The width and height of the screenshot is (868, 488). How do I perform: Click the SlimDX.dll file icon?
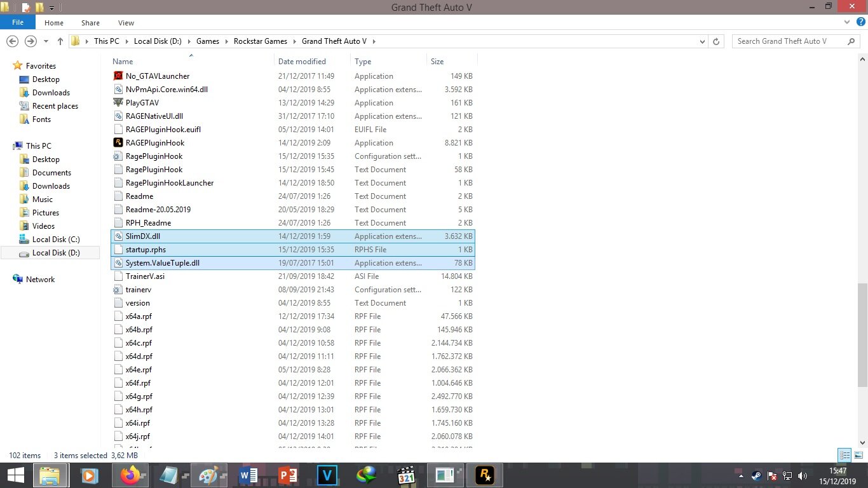click(x=118, y=236)
